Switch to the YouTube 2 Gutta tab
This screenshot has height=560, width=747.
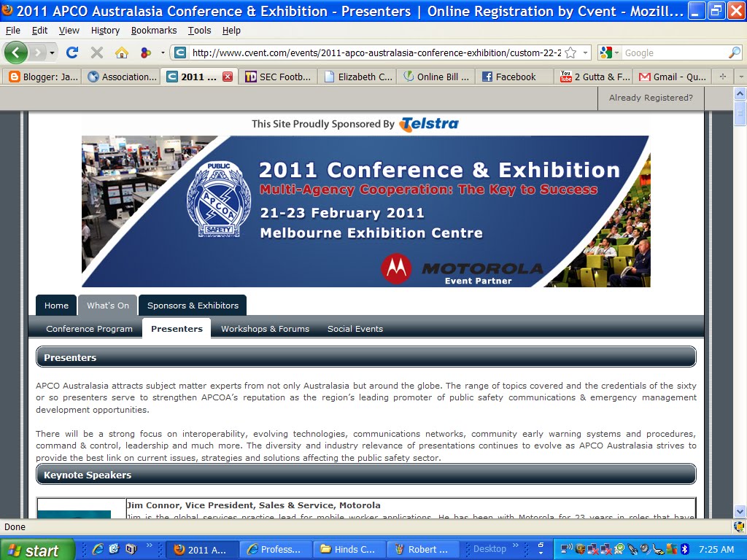(595, 77)
